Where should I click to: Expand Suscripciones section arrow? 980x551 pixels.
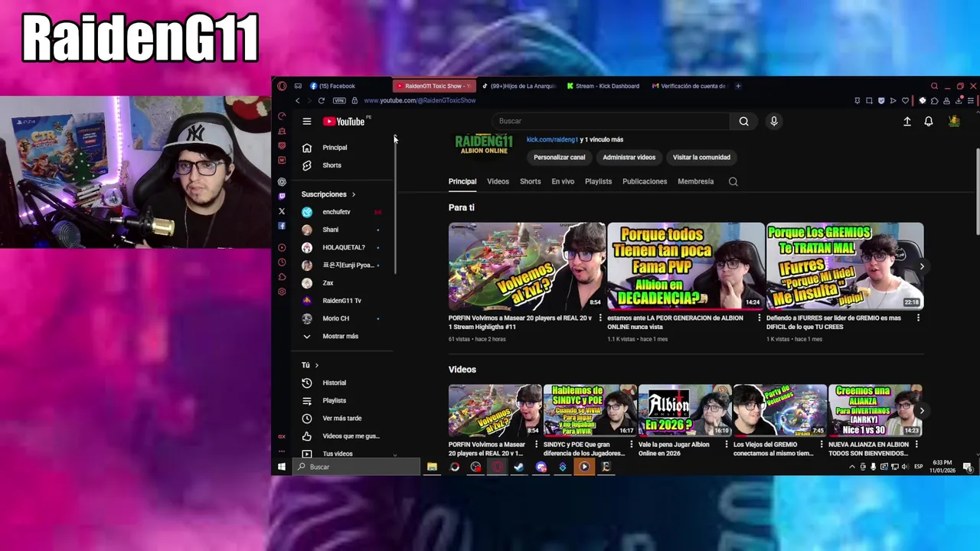(x=353, y=194)
